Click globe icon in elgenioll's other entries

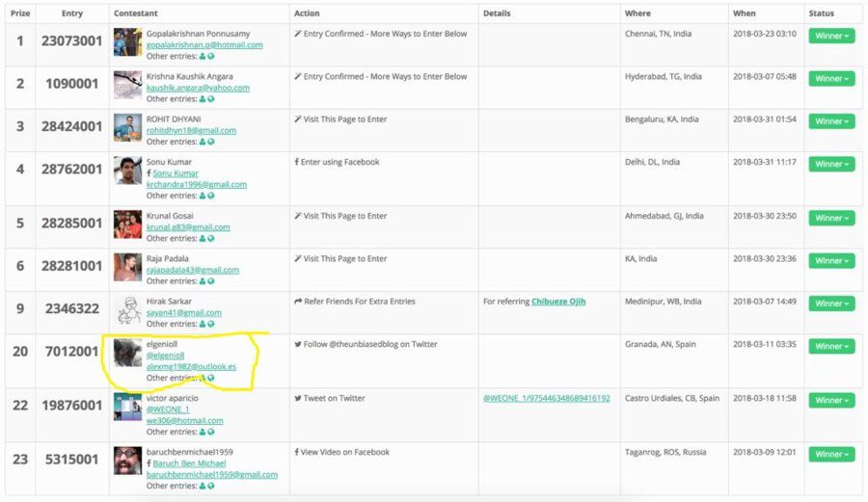coord(211,378)
